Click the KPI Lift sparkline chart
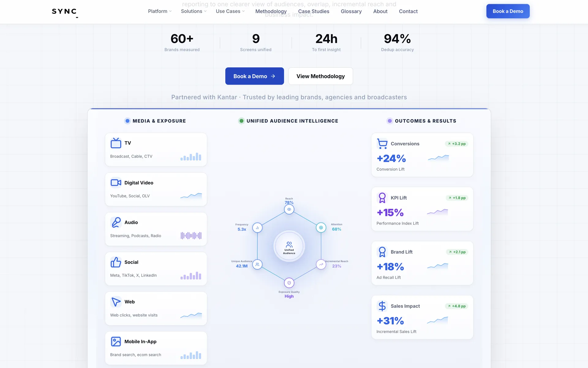 [437, 212]
